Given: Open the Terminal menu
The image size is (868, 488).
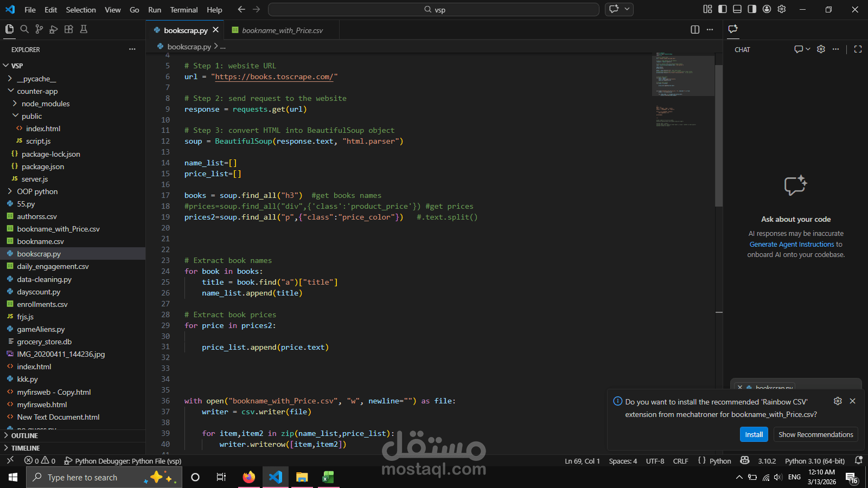Looking at the screenshot, I should coord(183,10).
